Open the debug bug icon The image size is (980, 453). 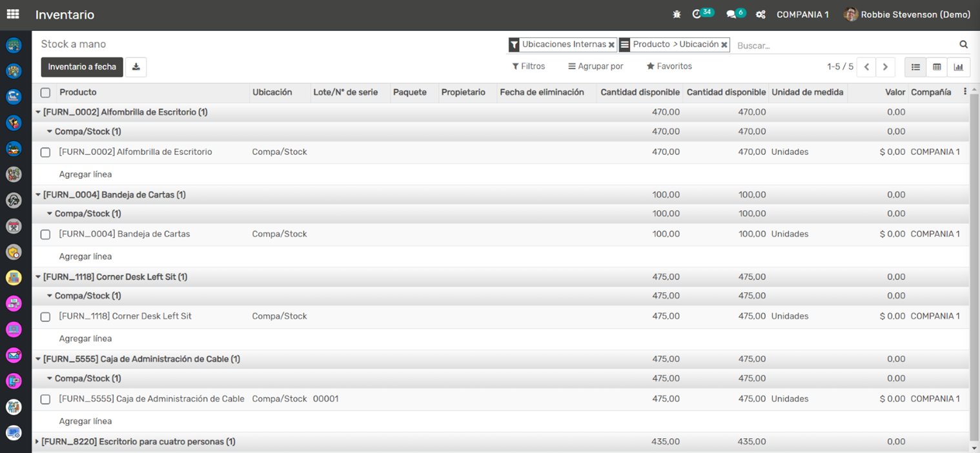pyautogui.click(x=677, y=14)
